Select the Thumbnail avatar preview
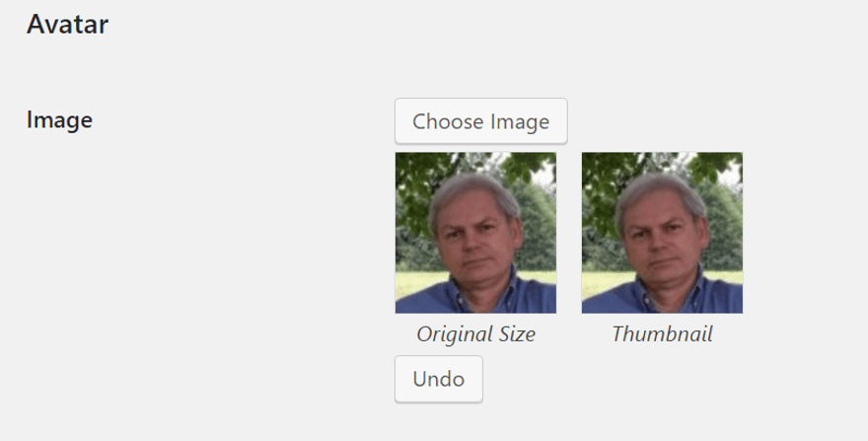Screen dimensions: 868x441 tap(662, 232)
